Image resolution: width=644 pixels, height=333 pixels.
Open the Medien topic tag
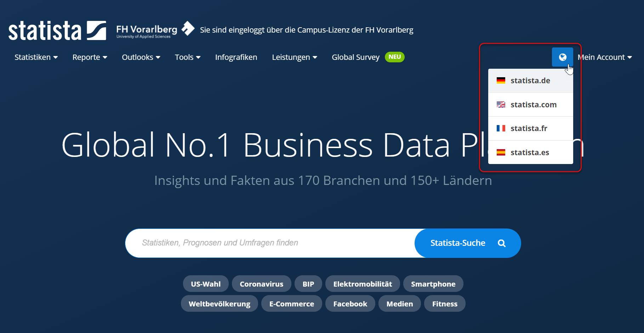(x=399, y=304)
